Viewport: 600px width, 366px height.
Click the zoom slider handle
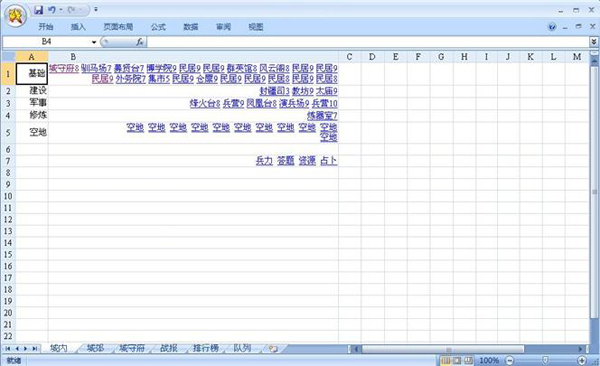pyautogui.click(x=545, y=360)
